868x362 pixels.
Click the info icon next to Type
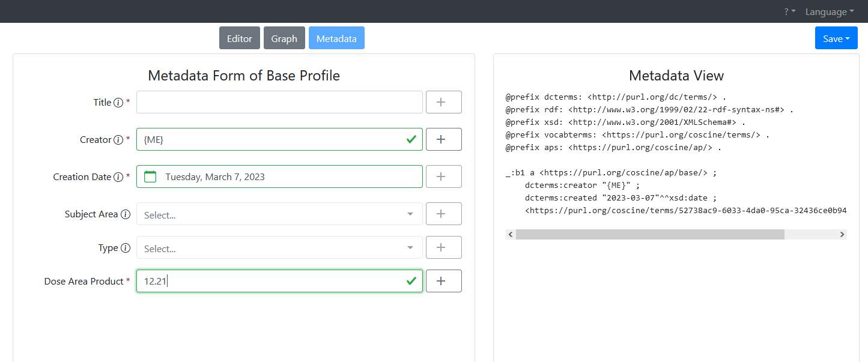pos(126,248)
